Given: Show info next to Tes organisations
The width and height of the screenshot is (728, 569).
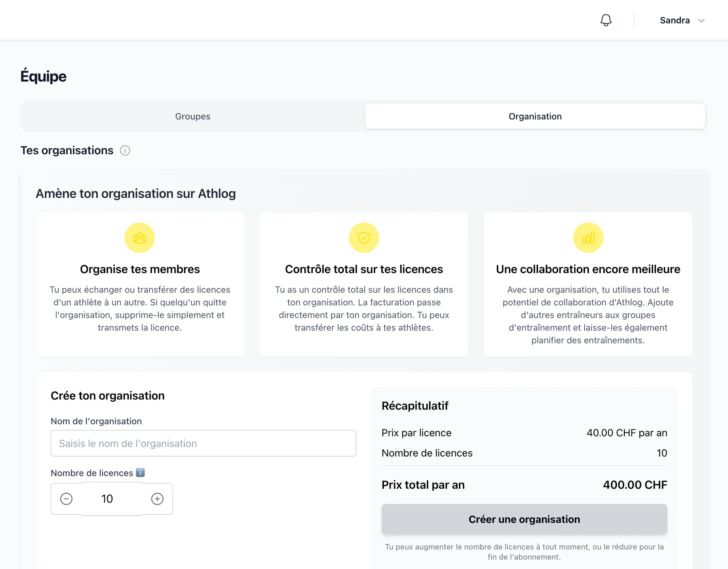Looking at the screenshot, I should pyautogui.click(x=125, y=151).
